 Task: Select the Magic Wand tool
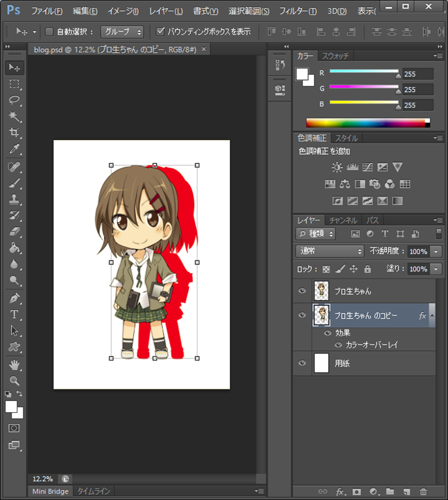tap(14, 117)
